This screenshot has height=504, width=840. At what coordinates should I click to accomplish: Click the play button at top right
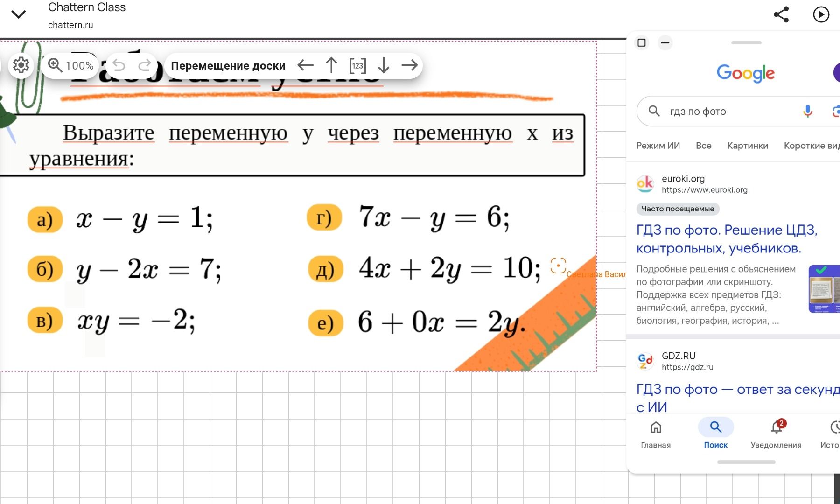(821, 14)
